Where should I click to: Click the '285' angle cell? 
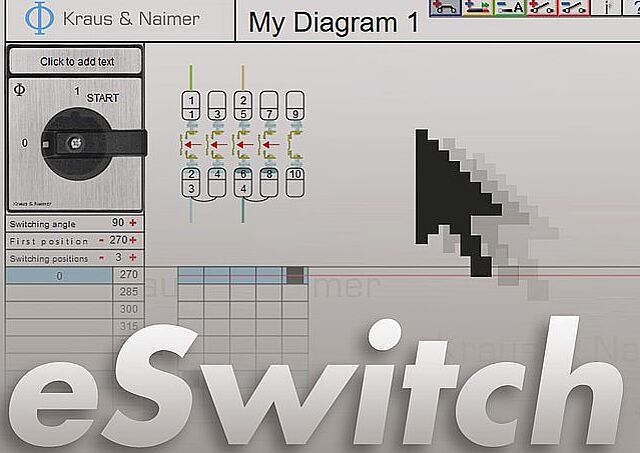click(128, 292)
